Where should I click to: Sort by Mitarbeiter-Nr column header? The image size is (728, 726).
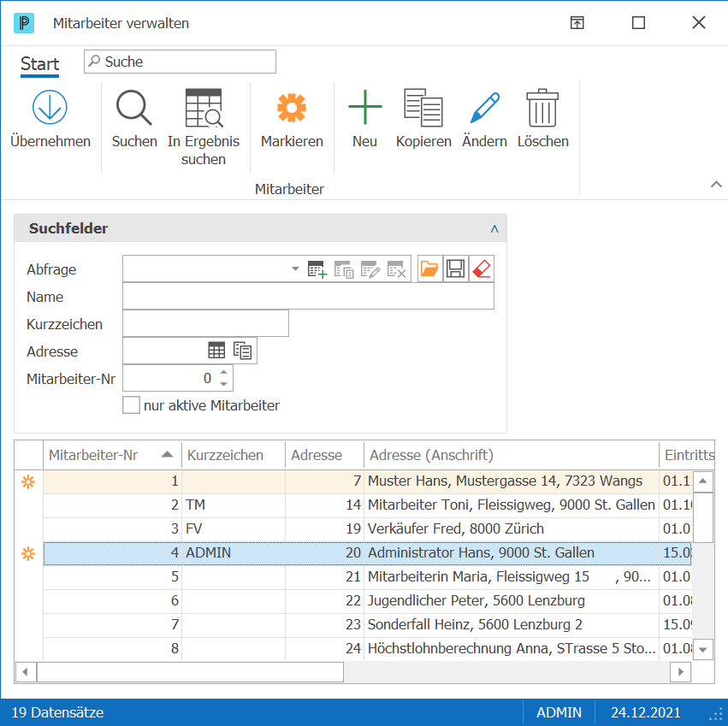pos(112,455)
